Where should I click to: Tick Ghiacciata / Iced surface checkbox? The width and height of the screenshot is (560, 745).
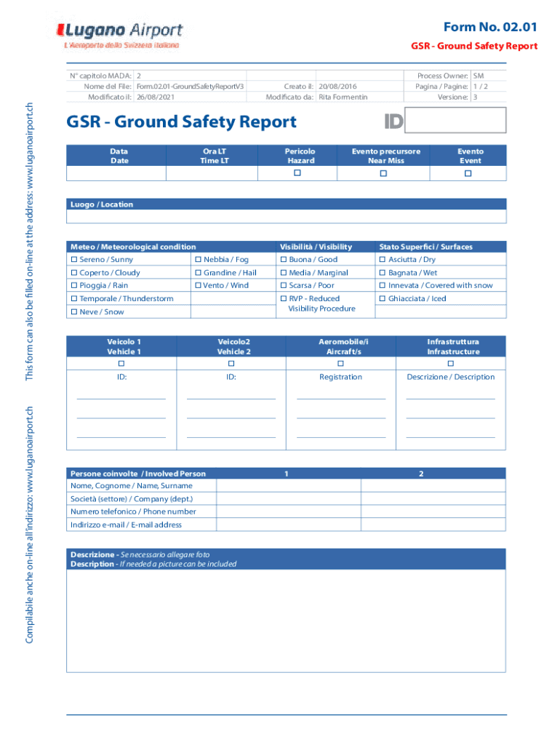[x=383, y=299]
